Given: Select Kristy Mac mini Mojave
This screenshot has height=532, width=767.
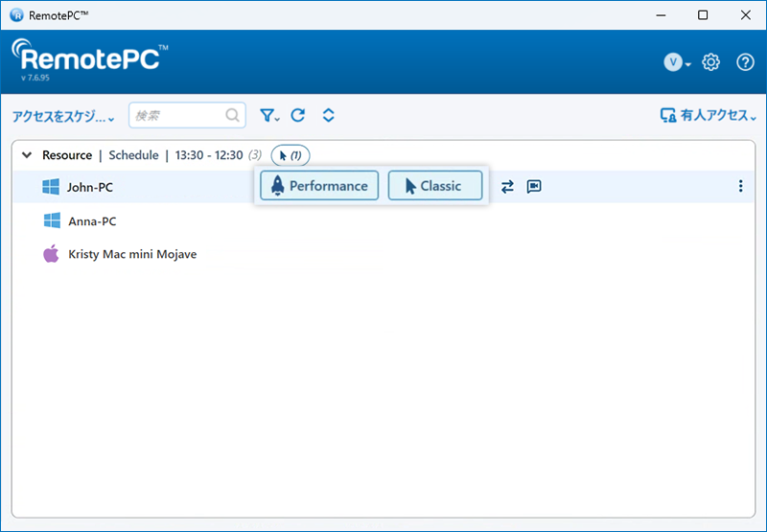Looking at the screenshot, I should [132, 254].
